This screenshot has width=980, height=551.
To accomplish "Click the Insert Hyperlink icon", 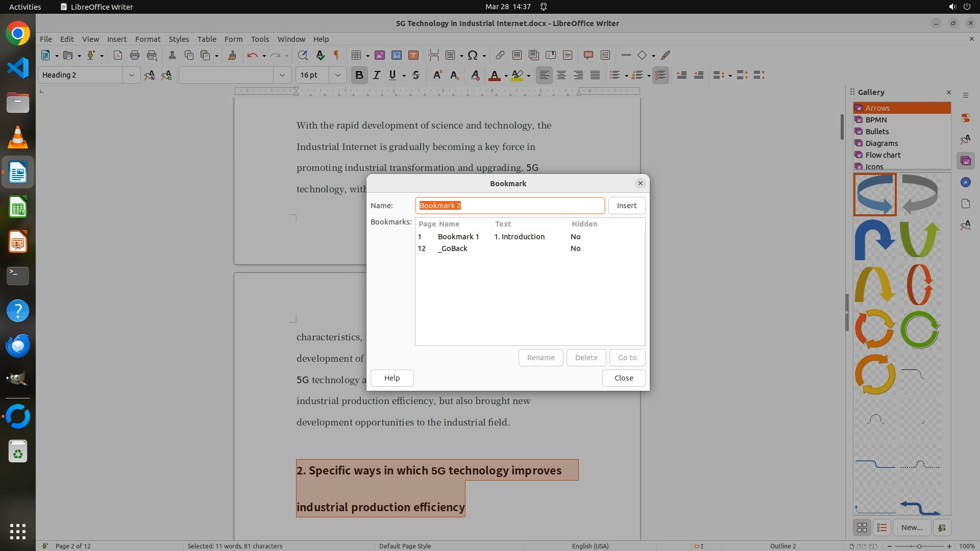I will 500,55.
